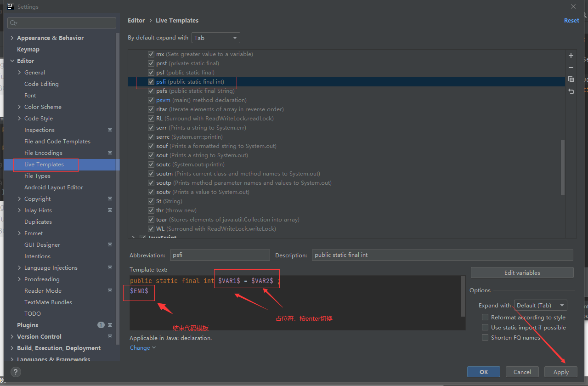Screen dimensions: 588x386
Task: Enable Shorten FQ names option
Action: pyautogui.click(x=485, y=337)
